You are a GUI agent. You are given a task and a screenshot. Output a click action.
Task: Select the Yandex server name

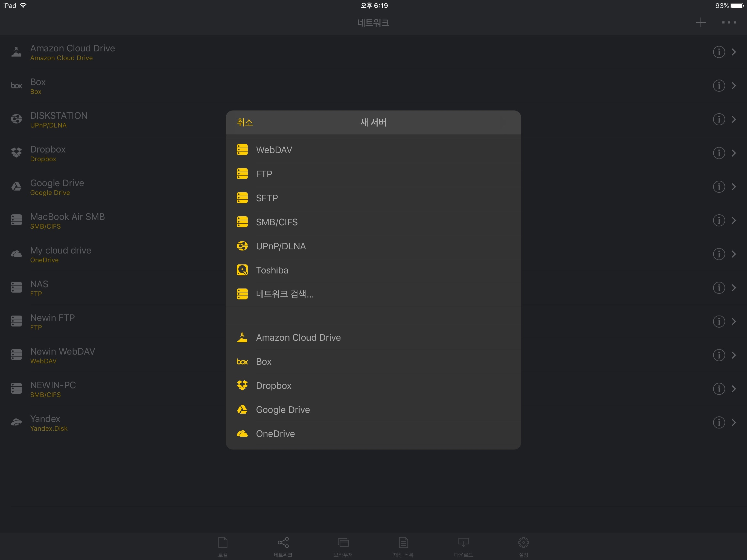[45, 419]
